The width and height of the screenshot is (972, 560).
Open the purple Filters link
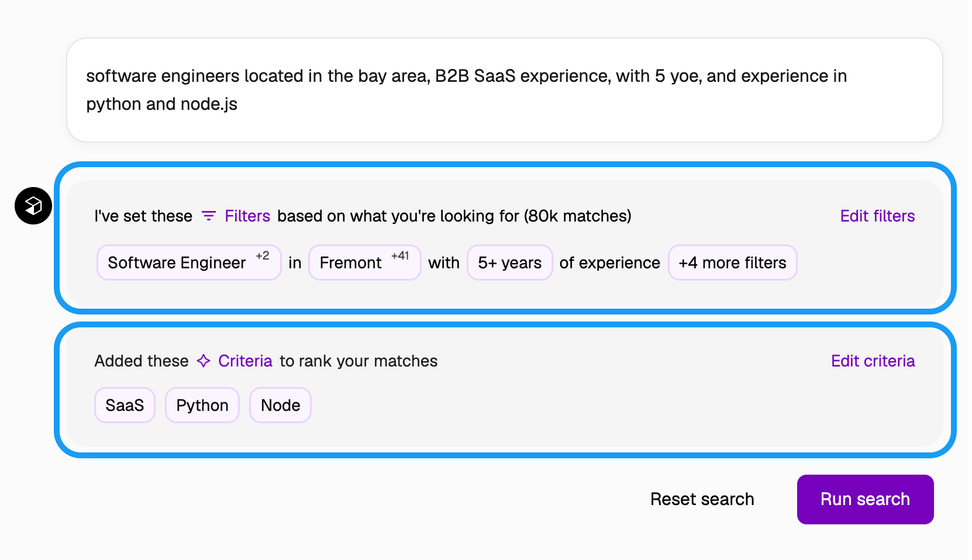pos(247,216)
